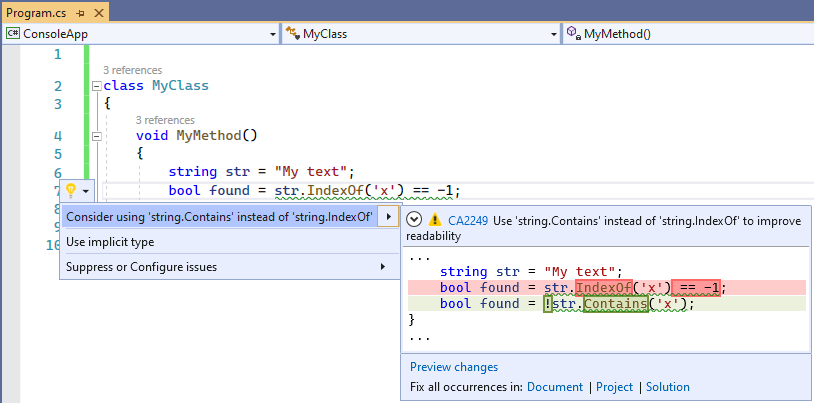Choose the Use implicit type option

tap(110, 242)
